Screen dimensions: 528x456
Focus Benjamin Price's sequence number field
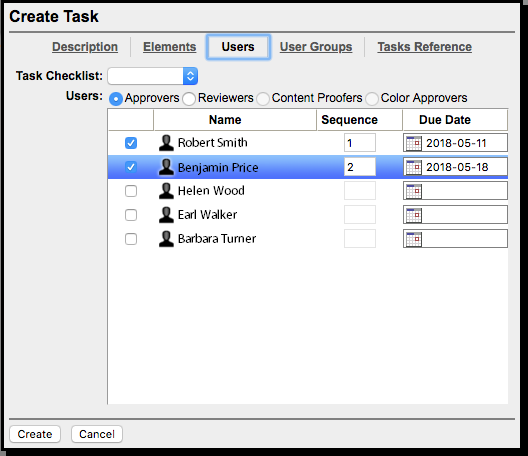pyautogui.click(x=360, y=167)
